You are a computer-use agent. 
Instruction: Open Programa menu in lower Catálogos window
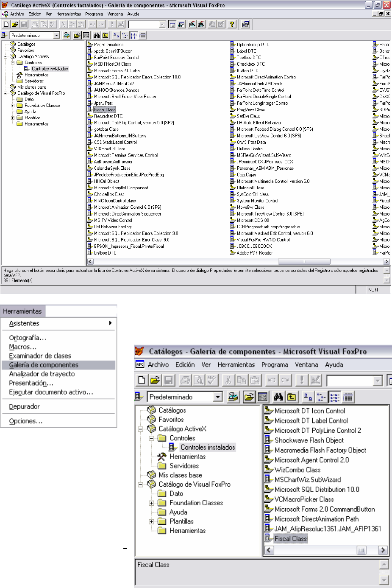[x=275, y=365]
